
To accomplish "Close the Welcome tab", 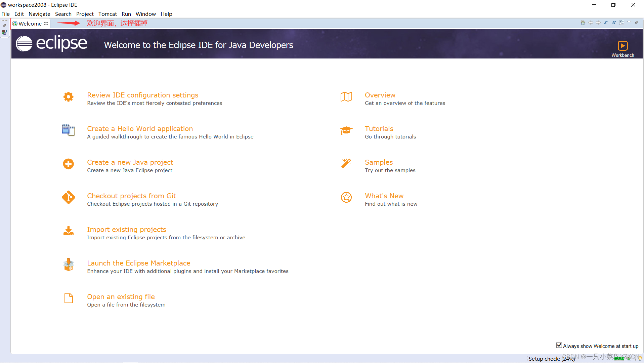I will point(46,24).
